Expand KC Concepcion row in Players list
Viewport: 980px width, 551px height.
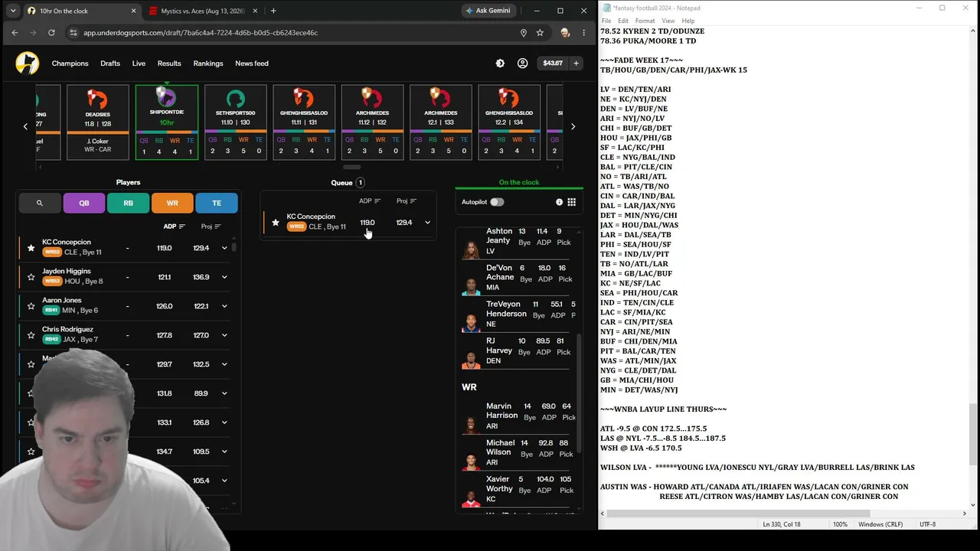click(224, 248)
